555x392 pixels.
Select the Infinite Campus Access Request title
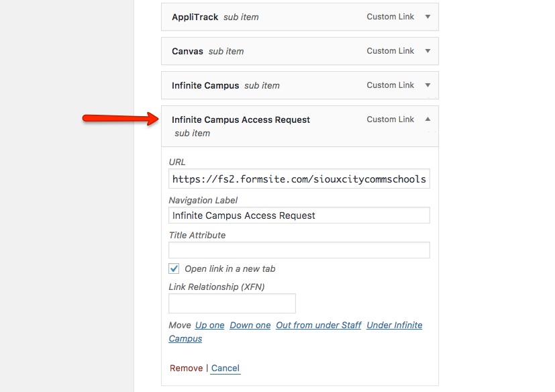pos(241,119)
